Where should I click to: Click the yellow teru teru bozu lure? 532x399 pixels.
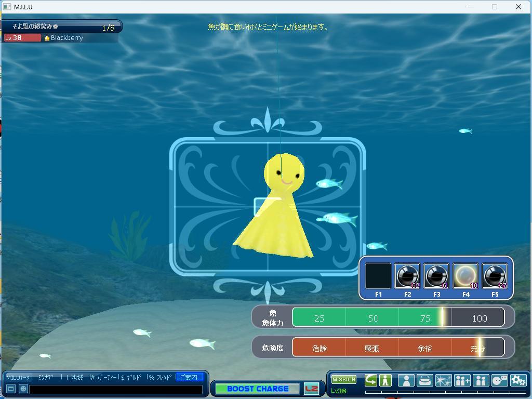(x=274, y=206)
